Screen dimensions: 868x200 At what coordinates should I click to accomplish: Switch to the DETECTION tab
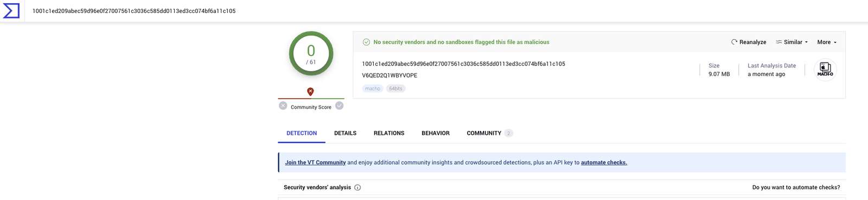pos(302,133)
